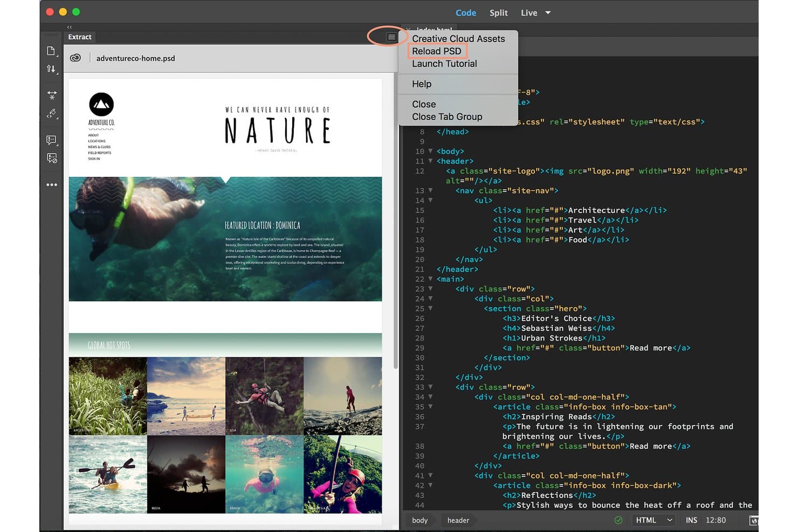The height and width of the screenshot is (532, 798).
Task: Select Reload PSD in the panel menu
Action: pos(437,51)
